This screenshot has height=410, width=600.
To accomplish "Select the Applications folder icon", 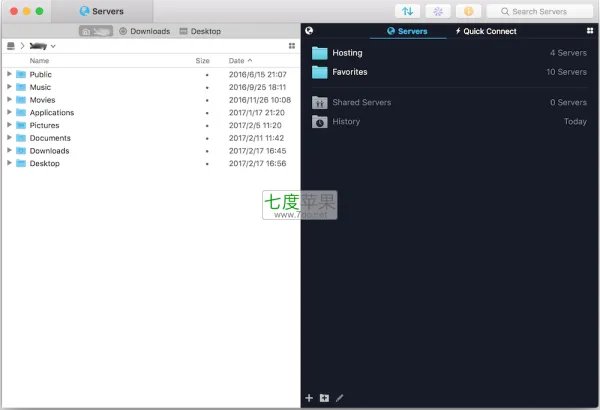I will tap(21, 112).
